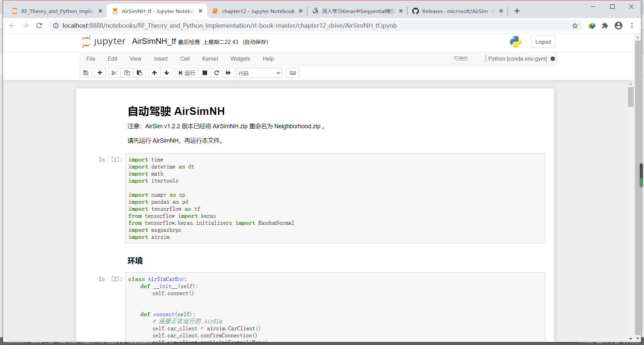Screen dimensions: 644x345
Task: Open the Edit menu
Action: point(112,59)
